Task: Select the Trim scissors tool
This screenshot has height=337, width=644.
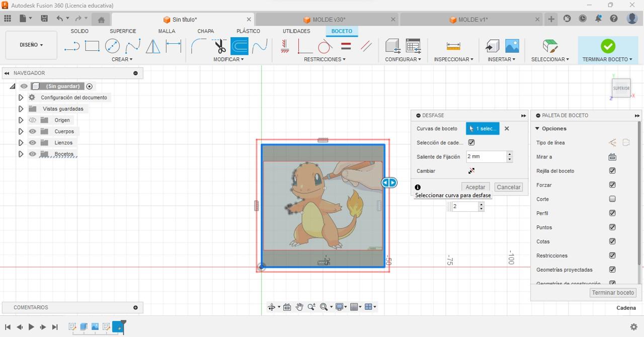Action: pyautogui.click(x=220, y=46)
